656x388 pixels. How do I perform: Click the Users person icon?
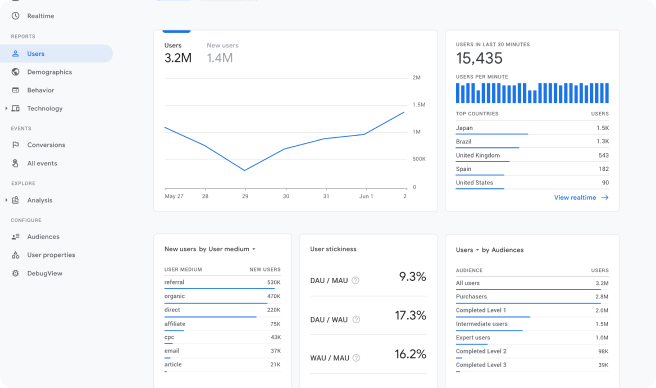[x=15, y=54]
